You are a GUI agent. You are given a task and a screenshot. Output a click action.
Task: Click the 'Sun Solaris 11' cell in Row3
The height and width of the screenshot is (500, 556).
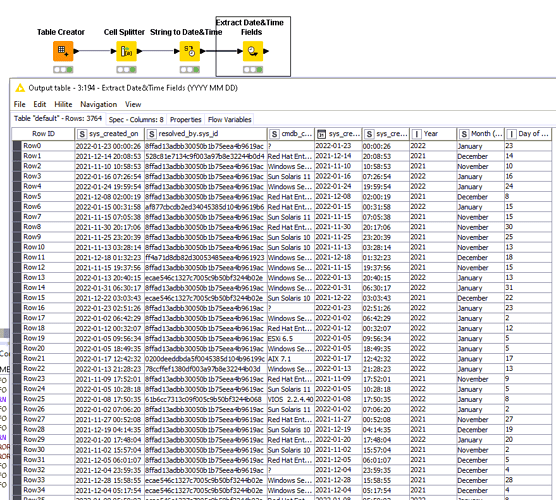click(291, 176)
